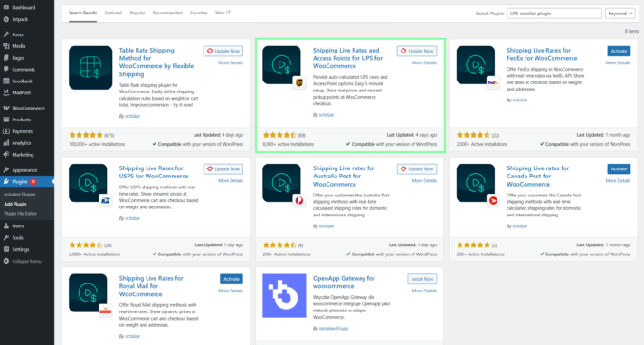
Task: View More Details for Table Rate Shipping
Action: 231,62
